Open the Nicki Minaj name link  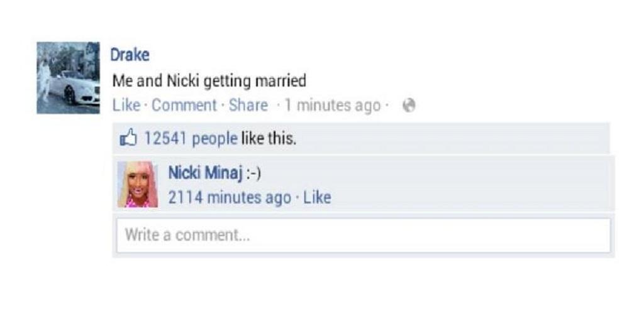point(205,173)
